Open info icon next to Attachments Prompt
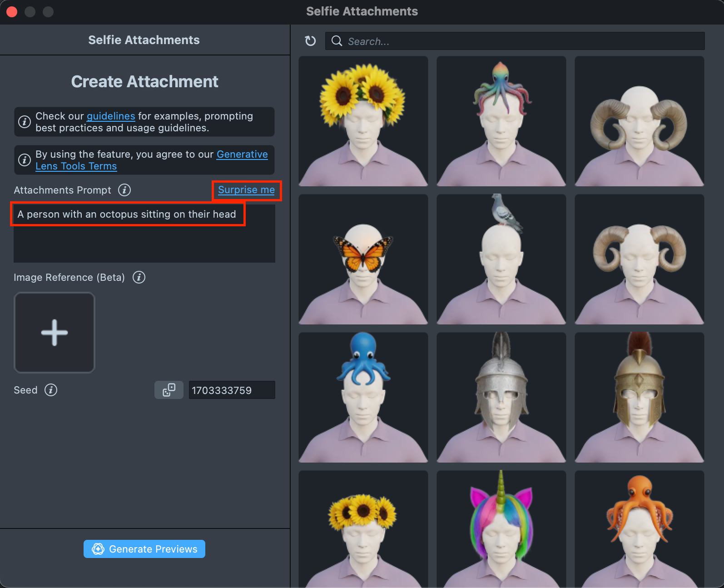 124,190
